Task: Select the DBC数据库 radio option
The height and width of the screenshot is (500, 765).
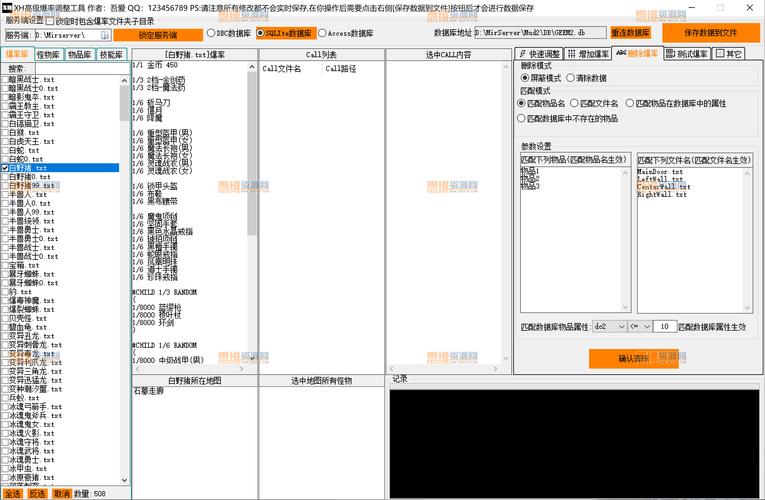Action: pyautogui.click(x=229, y=33)
